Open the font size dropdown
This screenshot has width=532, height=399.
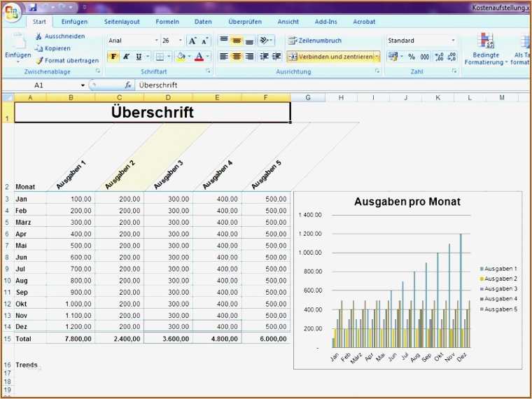pyautogui.click(x=180, y=41)
